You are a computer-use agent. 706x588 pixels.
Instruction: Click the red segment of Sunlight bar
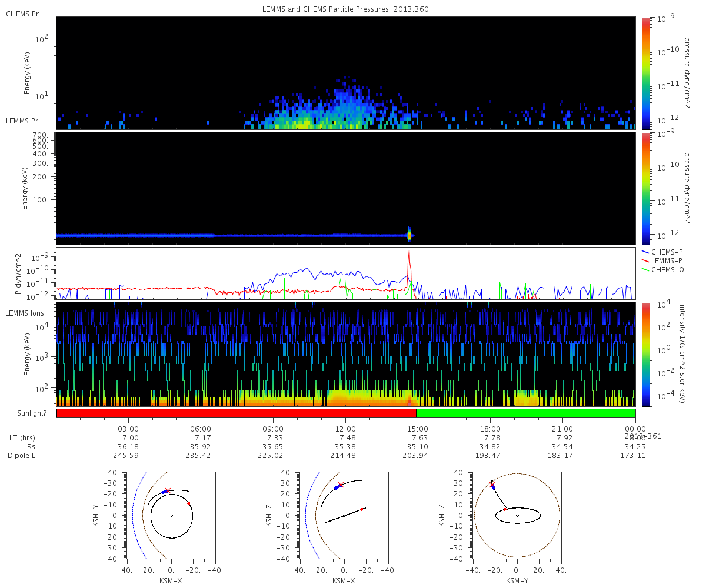[235, 413]
